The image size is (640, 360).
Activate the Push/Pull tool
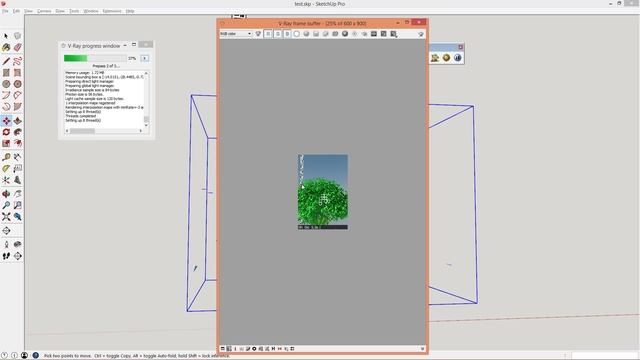(x=17, y=121)
